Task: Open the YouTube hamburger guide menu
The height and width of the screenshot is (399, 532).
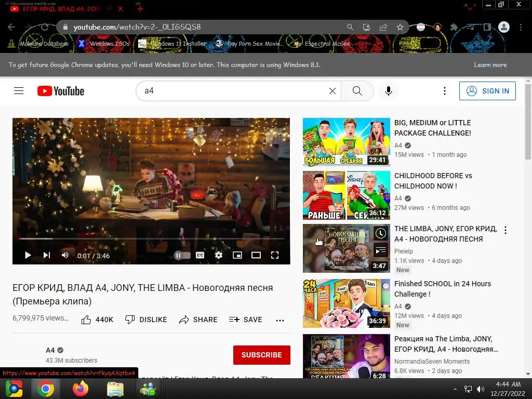Action: point(19,91)
